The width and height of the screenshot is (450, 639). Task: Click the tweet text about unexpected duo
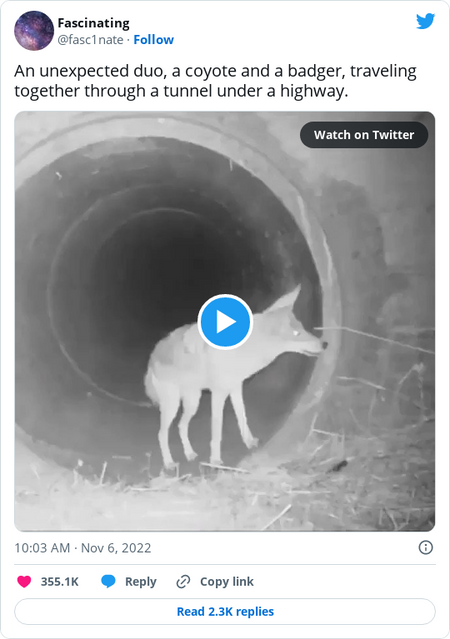tap(215, 81)
